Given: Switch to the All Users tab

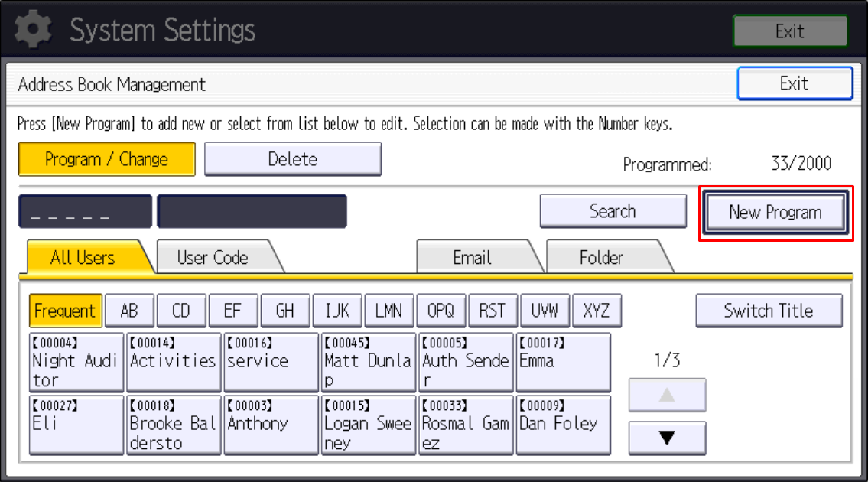Looking at the screenshot, I should 84,258.
